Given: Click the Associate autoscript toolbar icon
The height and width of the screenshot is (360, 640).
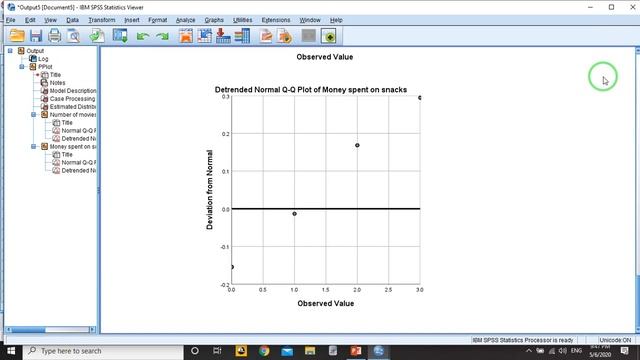Looking at the screenshot, I should pyautogui.click(x=285, y=36).
